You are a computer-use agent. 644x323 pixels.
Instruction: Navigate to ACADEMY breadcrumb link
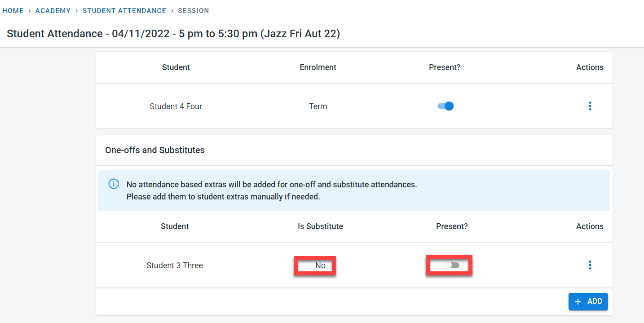point(53,11)
